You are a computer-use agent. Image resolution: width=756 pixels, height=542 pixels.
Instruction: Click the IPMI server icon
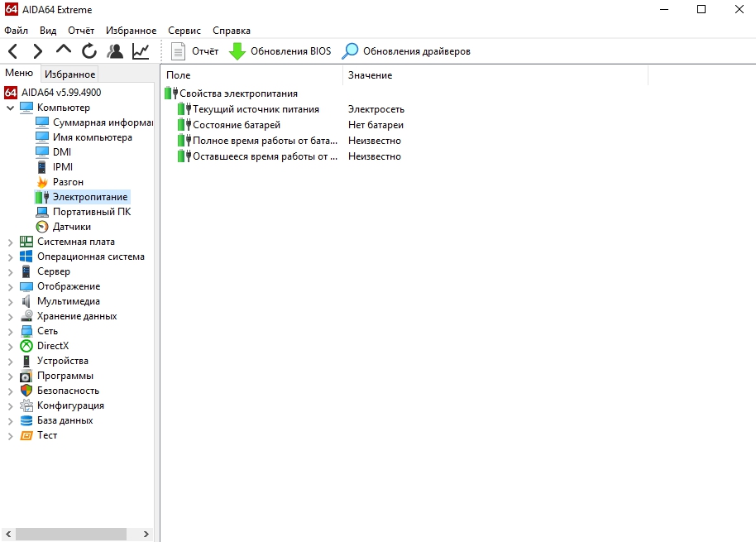42,167
